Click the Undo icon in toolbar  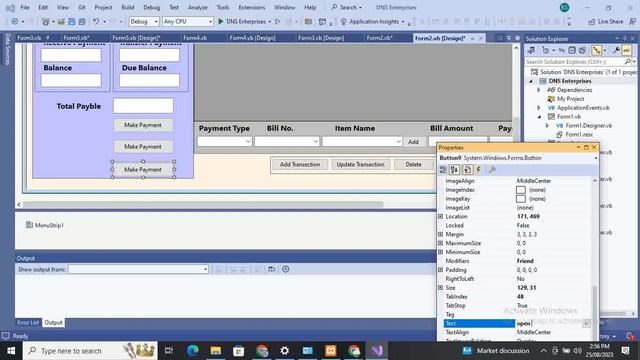click(96, 21)
